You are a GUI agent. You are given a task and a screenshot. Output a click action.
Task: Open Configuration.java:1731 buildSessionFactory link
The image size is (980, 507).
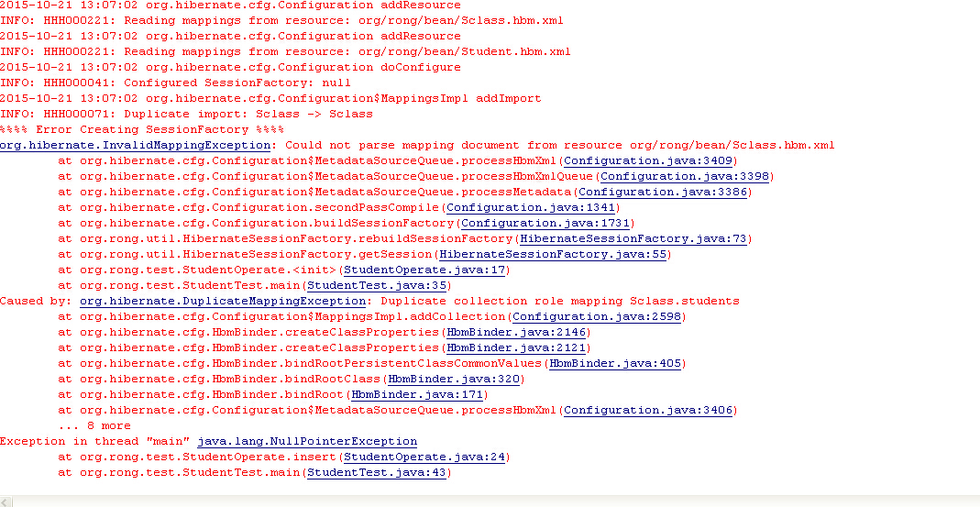545,223
